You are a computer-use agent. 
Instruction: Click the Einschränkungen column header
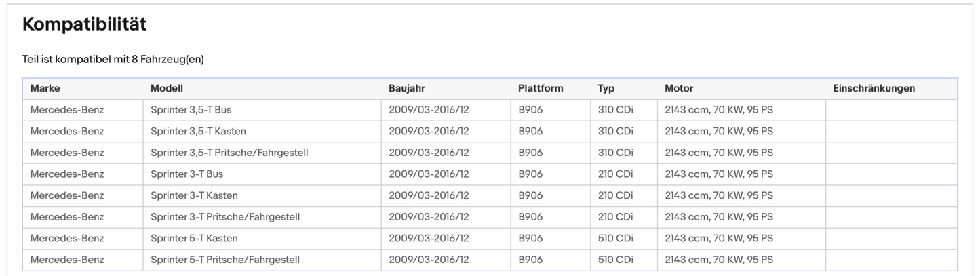coord(874,88)
